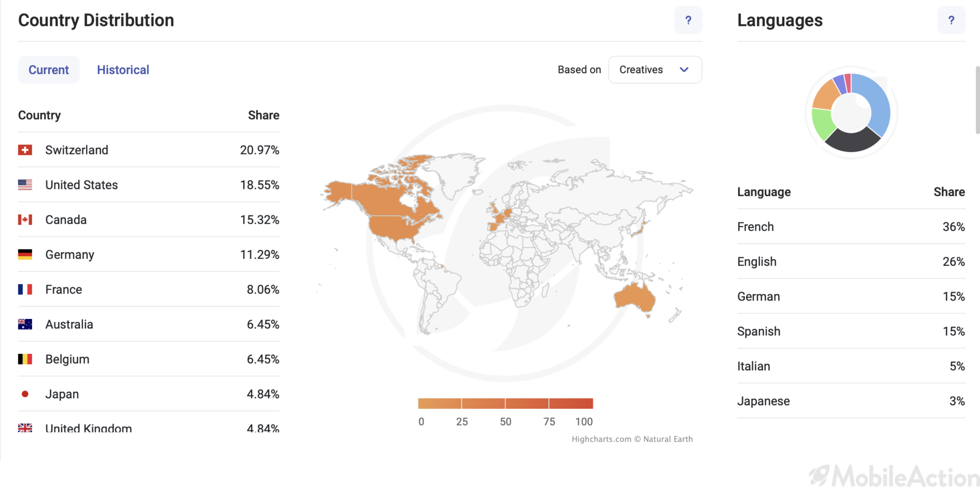Open the Highcharts.com credit link
The image size is (980, 487).
601,439
